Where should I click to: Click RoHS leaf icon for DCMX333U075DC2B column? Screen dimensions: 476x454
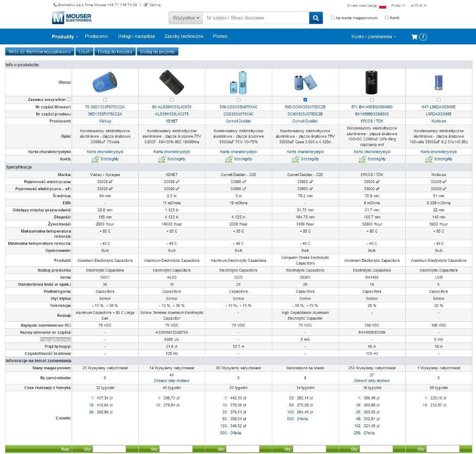[x=295, y=159]
